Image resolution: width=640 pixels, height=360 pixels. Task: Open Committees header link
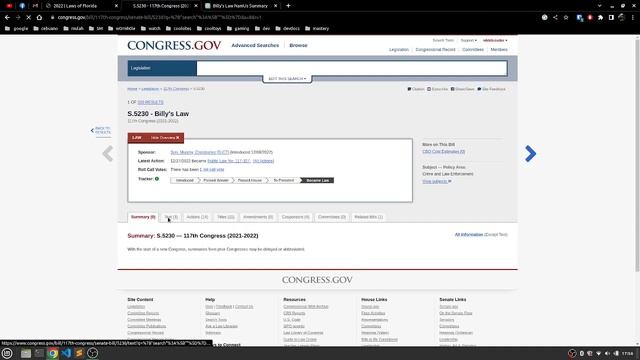click(473, 49)
